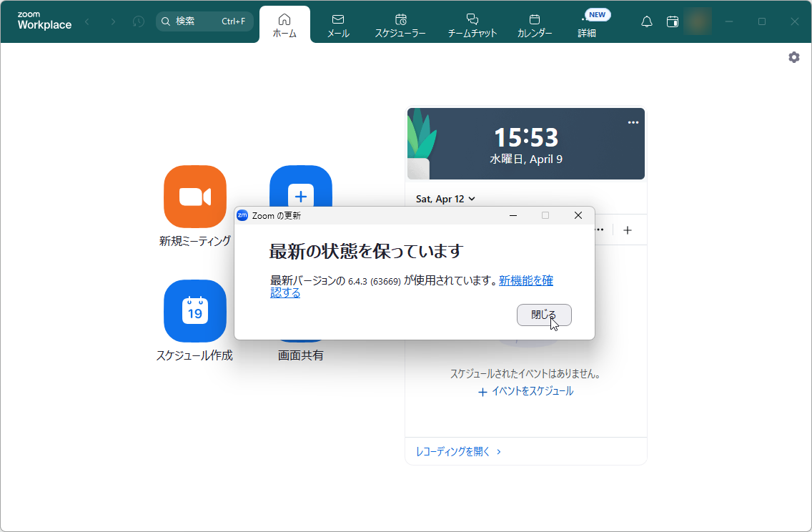Start a new meeting with the orange camera icon
Screen dimensions: 812x532
pyautogui.click(x=195, y=196)
